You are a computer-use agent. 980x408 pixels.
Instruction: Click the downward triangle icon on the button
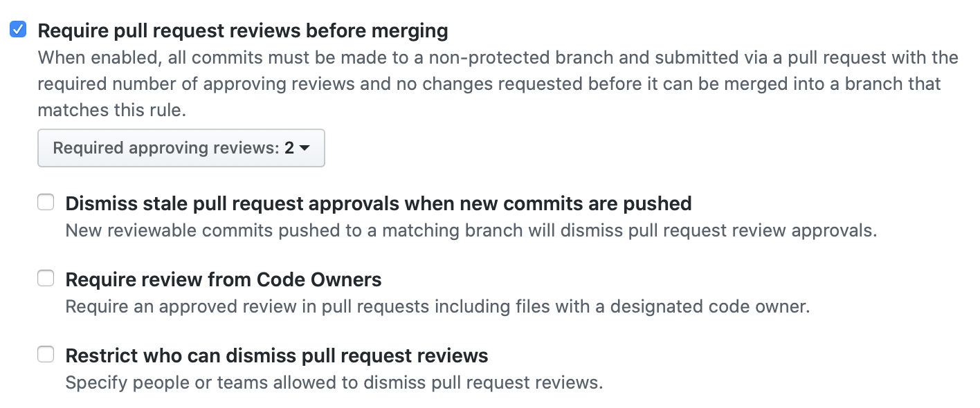[x=305, y=147]
